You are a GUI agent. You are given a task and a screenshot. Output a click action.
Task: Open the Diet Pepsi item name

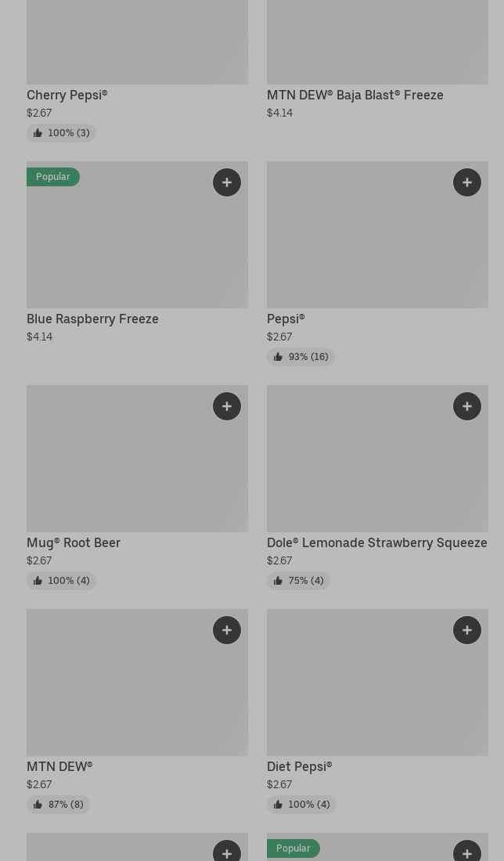[299, 766]
